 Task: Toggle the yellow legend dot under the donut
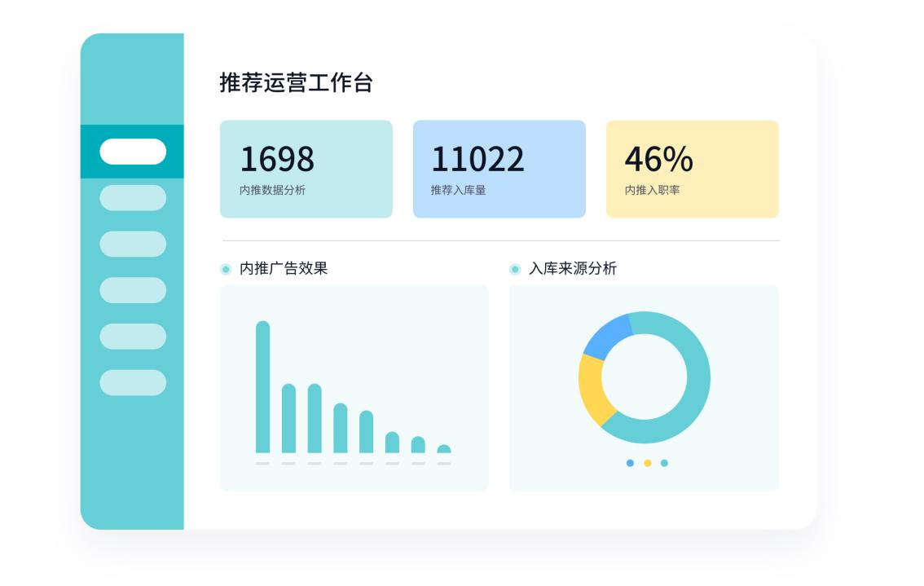[648, 463]
